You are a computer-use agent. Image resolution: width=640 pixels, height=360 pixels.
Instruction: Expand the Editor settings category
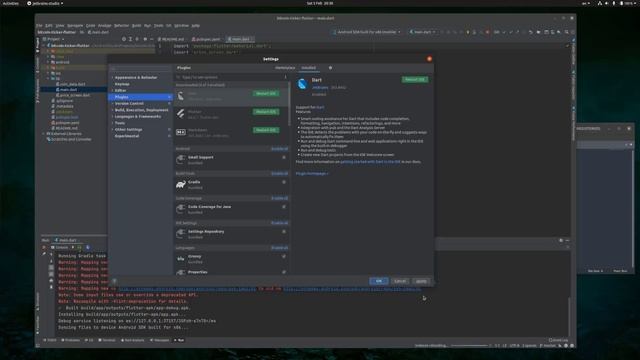(x=113, y=91)
